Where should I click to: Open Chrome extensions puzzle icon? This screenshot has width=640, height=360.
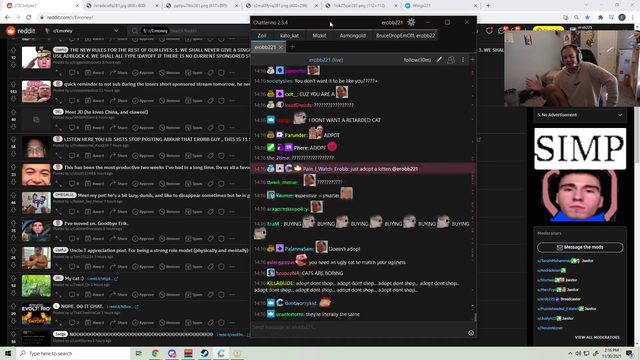coord(600,18)
